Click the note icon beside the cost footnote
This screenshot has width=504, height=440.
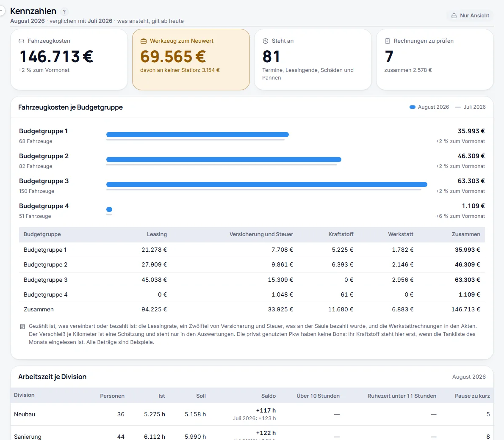pos(22,326)
